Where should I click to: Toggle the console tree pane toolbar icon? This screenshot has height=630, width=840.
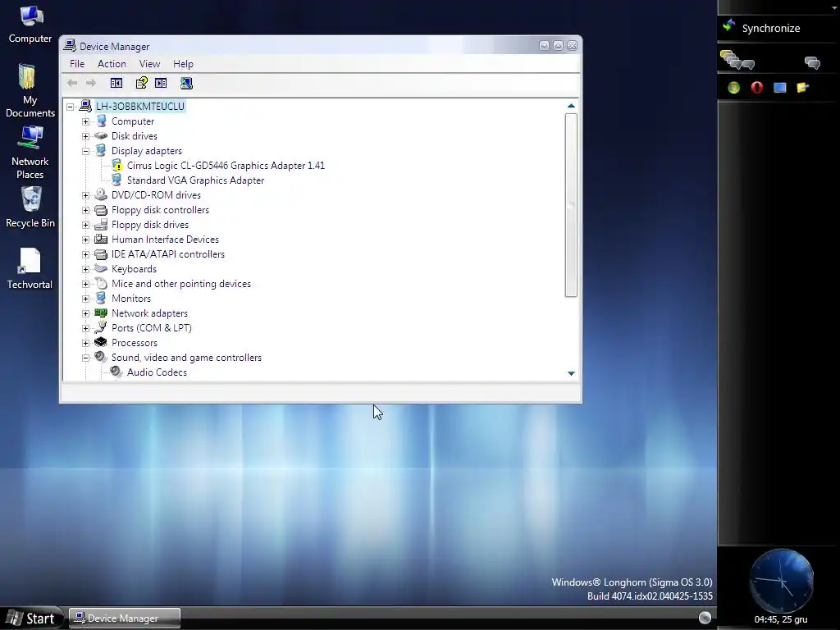pyautogui.click(x=116, y=83)
